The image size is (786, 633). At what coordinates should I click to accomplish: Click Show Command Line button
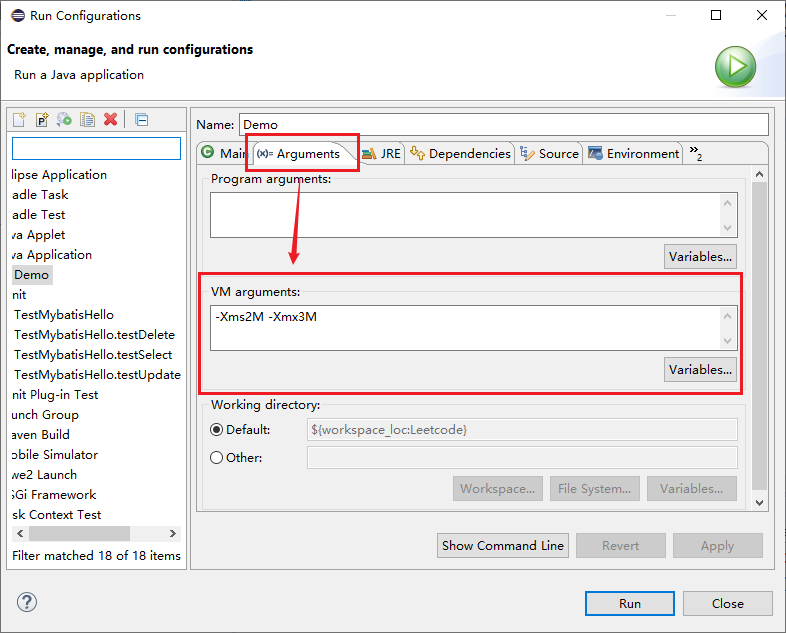tap(503, 546)
